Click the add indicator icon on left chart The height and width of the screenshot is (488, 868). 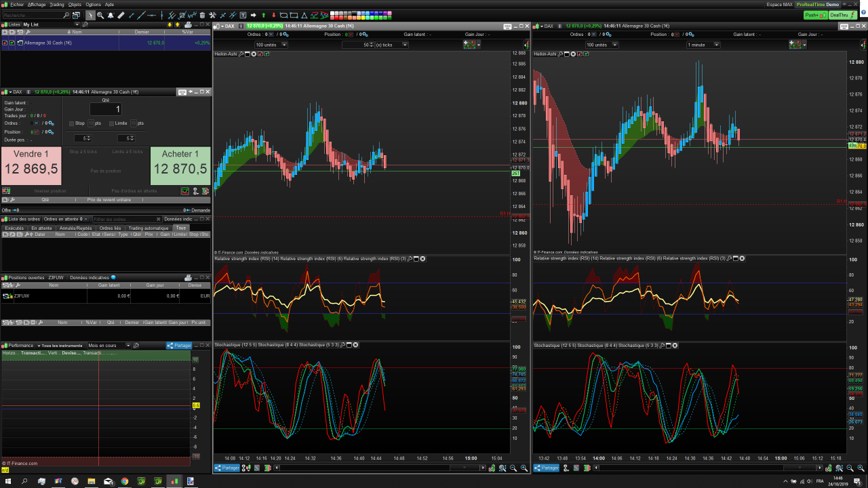coord(469,44)
